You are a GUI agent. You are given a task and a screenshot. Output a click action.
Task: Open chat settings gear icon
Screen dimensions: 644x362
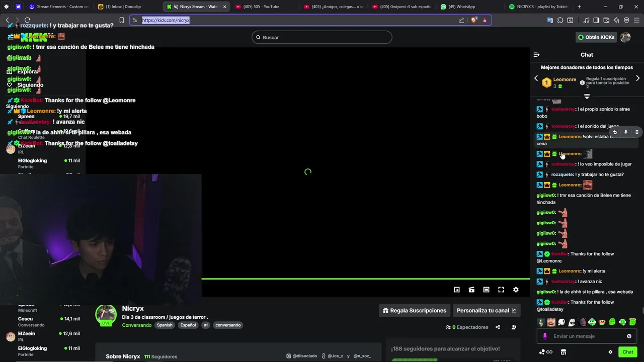point(610,352)
